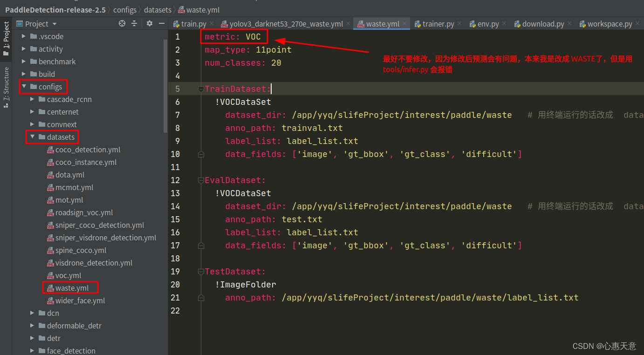The width and height of the screenshot is (644, 355).
Task: Expand the deformable_detr folder
Action: pos(32,325)
